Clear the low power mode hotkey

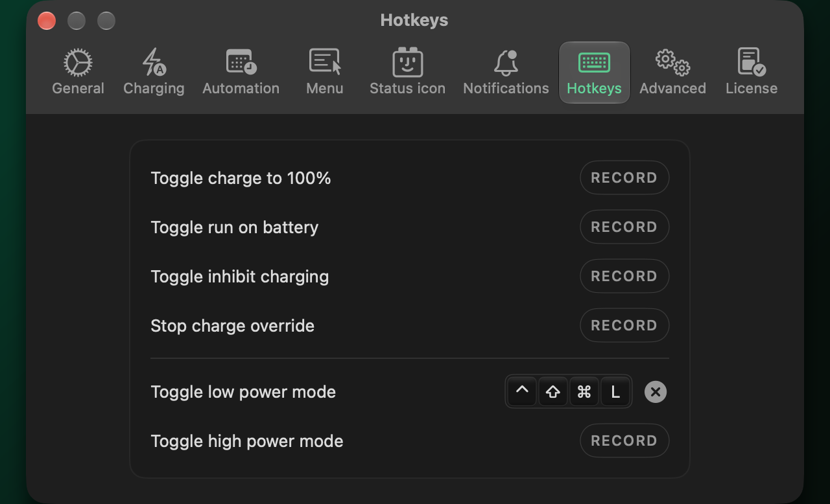[x=655, y=392]
